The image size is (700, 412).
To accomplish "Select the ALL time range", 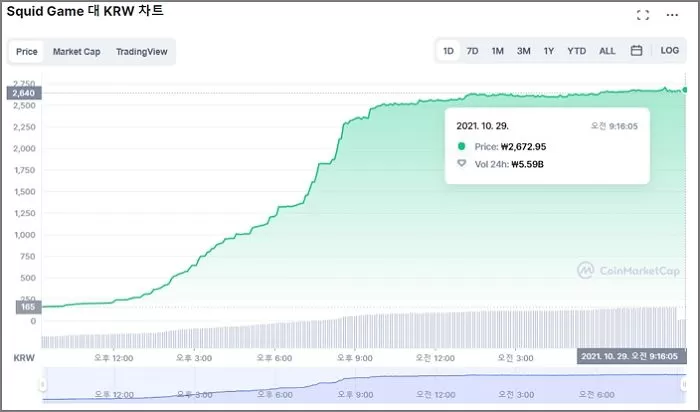I will tap(607, 50).
